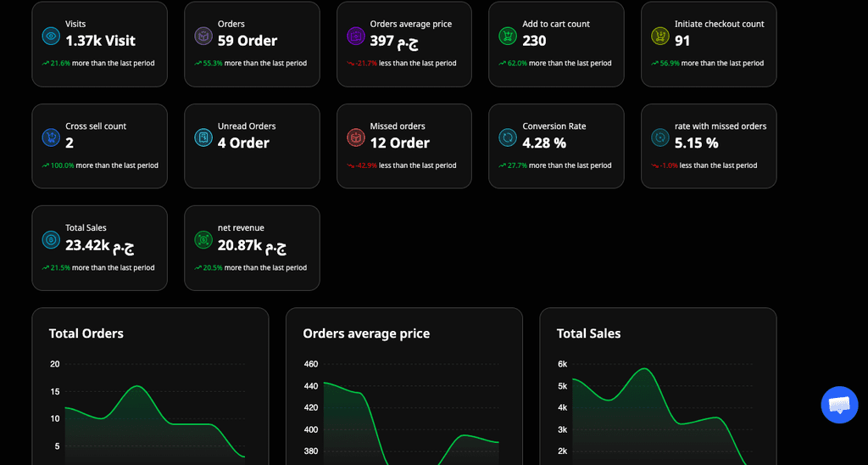Click the Missed orders icon
Image resolution: width=868 pixels, height=465 pixels.
coord(356,137)
